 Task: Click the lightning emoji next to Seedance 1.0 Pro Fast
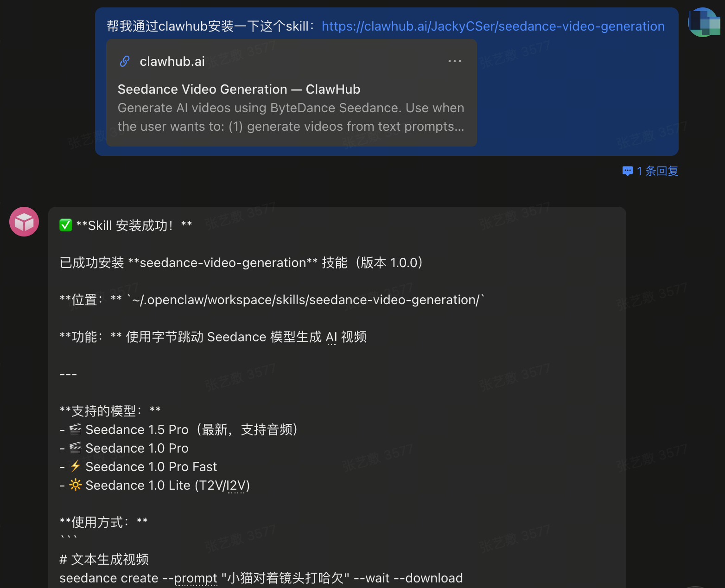pyautogui.click(x=75, y=467)
